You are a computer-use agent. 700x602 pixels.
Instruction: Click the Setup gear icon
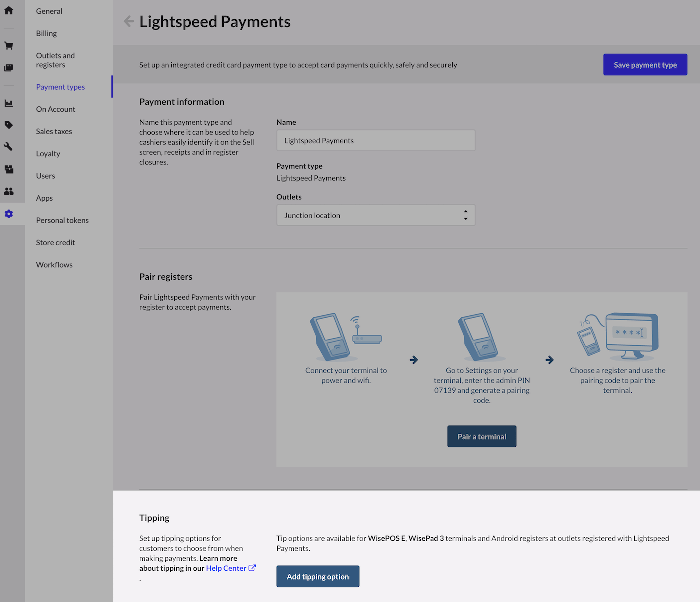[9, 214]
